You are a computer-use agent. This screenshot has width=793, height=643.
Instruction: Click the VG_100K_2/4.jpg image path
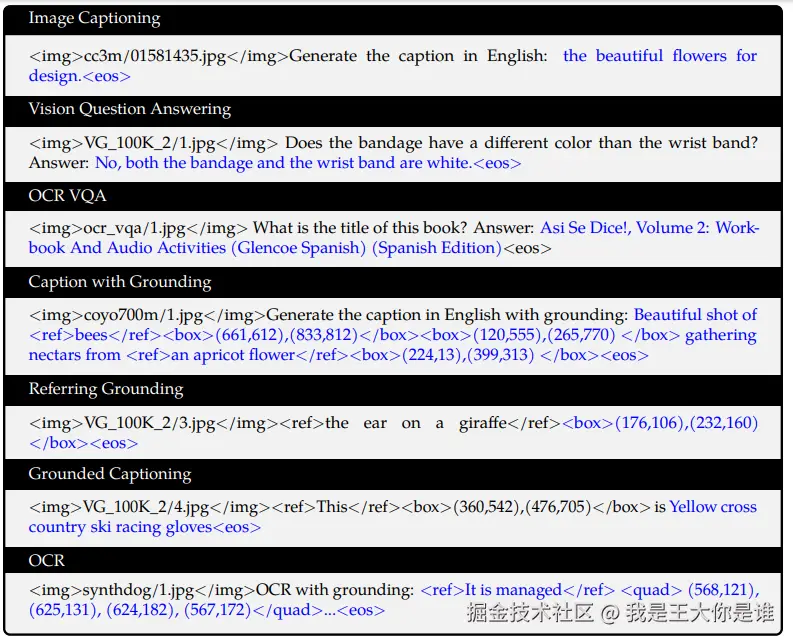(x=146, y=507)
